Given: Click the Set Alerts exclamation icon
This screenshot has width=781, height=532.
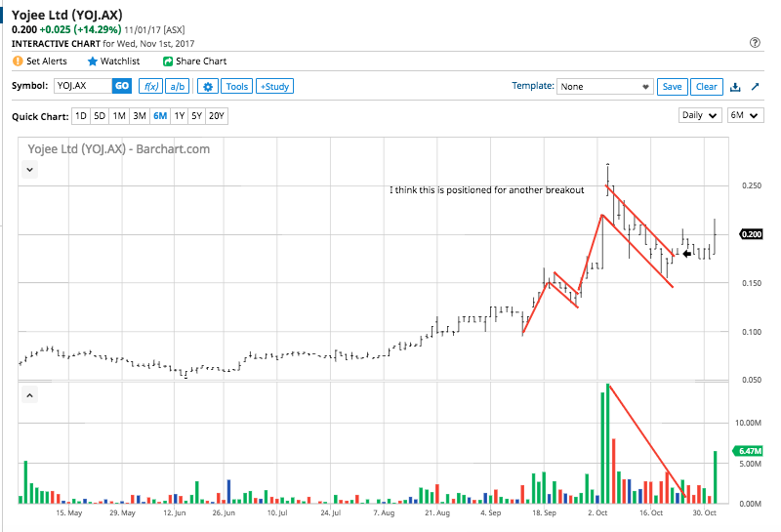Looking at the screenshot, I should pos(18,61).
